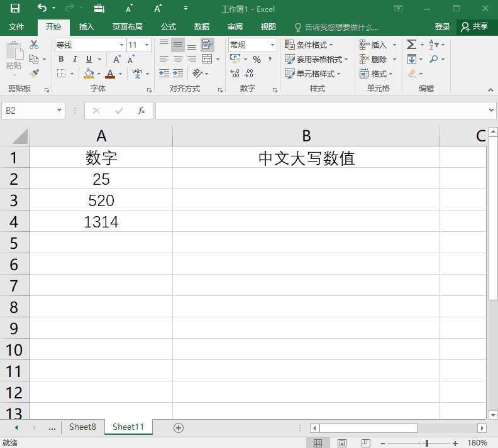Increase the indent
The image size is (498, 448).
[x=178, y=74]
